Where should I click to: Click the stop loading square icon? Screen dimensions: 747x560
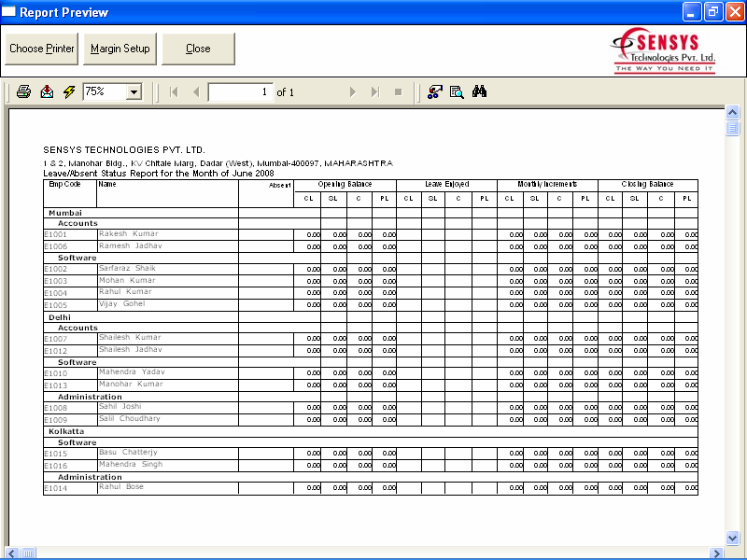click(399, 91)
